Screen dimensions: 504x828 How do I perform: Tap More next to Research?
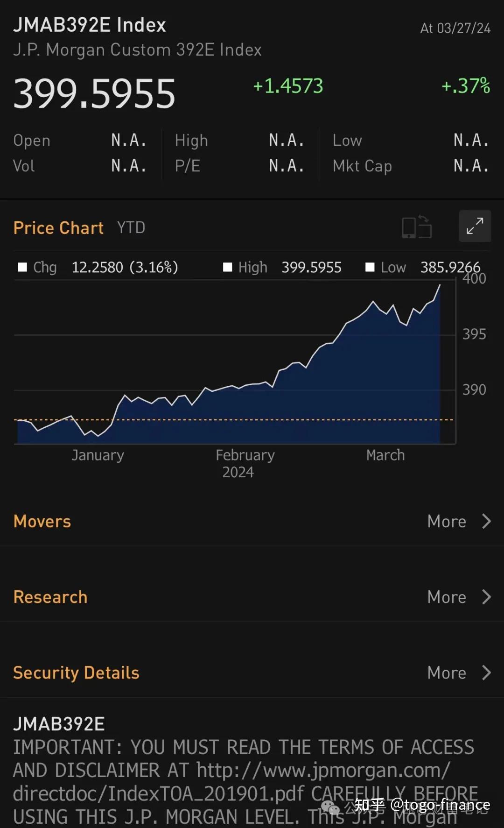(x=447, y=597)
